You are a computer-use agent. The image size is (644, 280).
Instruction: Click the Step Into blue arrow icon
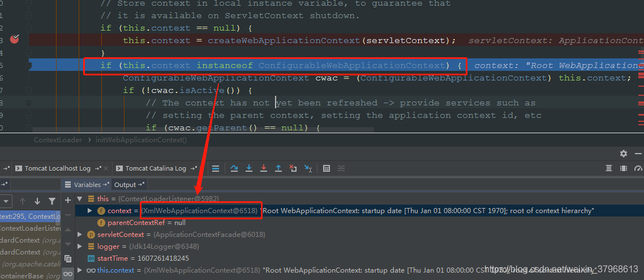click(x=249, y=168)
